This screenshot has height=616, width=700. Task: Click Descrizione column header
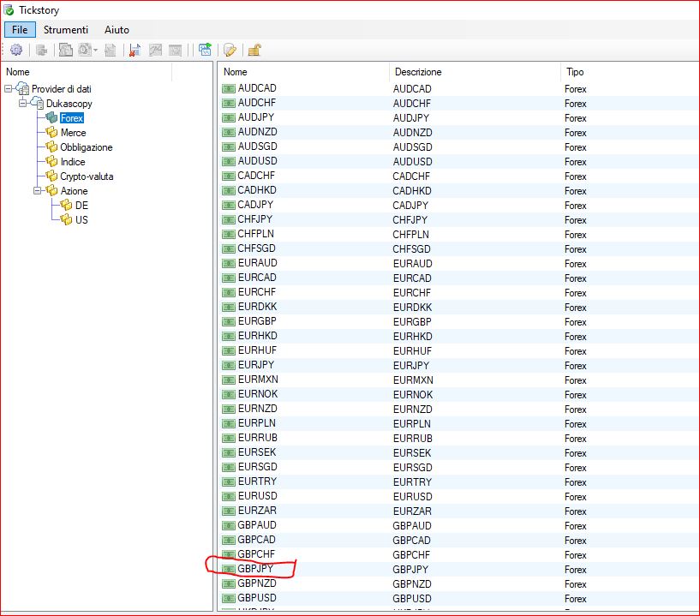click(418, 72)
